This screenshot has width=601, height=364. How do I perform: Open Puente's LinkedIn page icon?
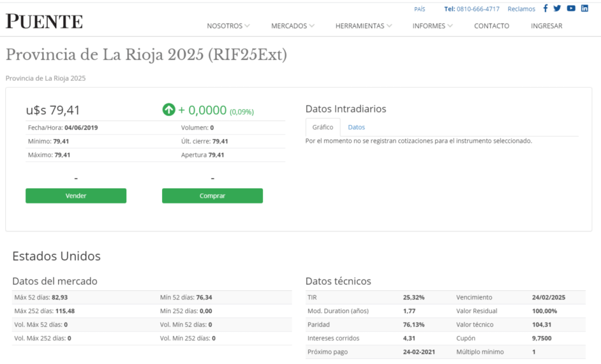click(x=585, y=8)
